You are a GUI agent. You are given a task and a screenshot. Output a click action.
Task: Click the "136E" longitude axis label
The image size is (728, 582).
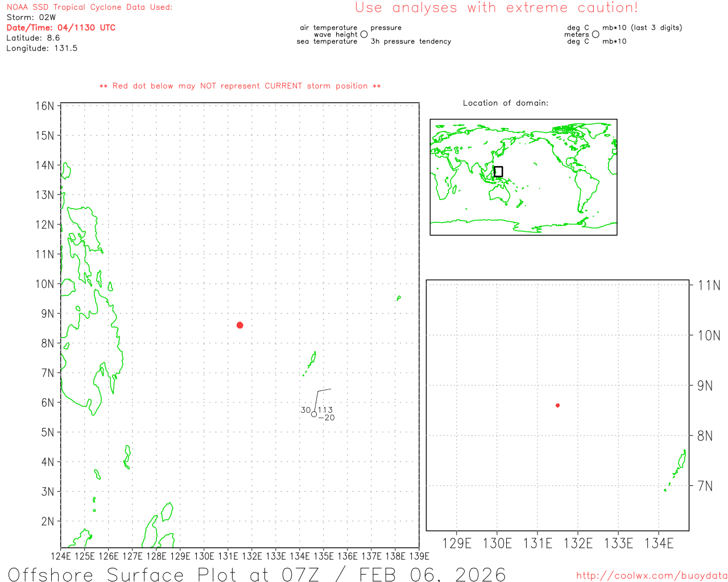(348, 556)
